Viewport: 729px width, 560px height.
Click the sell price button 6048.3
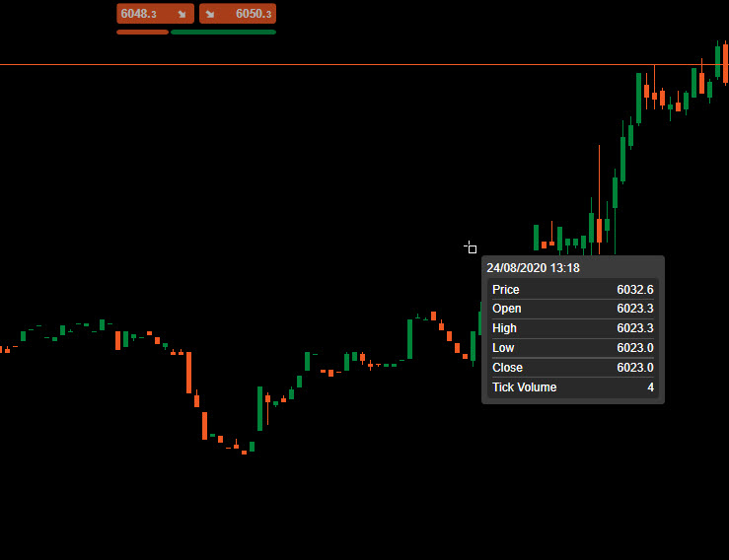tap(155, 14)
